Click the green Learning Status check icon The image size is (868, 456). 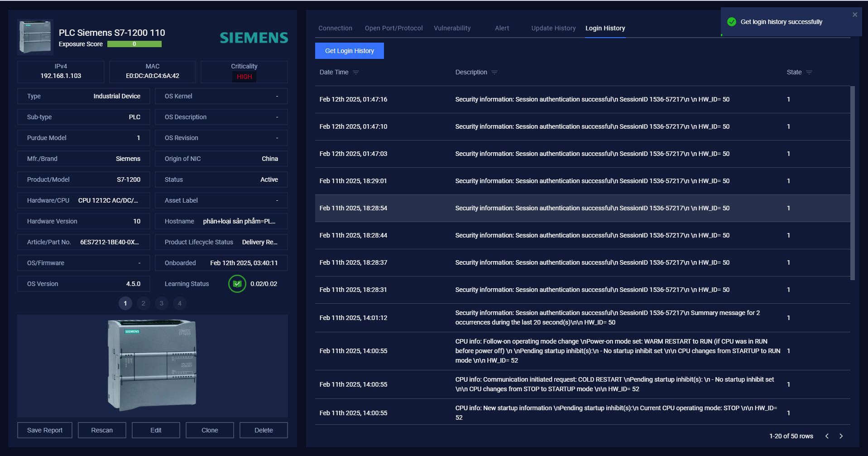(x=237, y=284)
